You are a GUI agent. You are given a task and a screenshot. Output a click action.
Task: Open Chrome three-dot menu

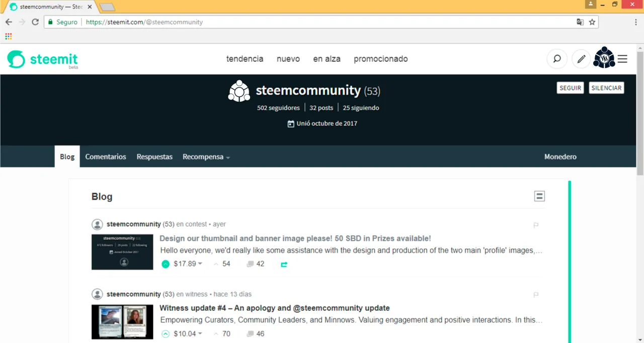click(x=636, y=22)
